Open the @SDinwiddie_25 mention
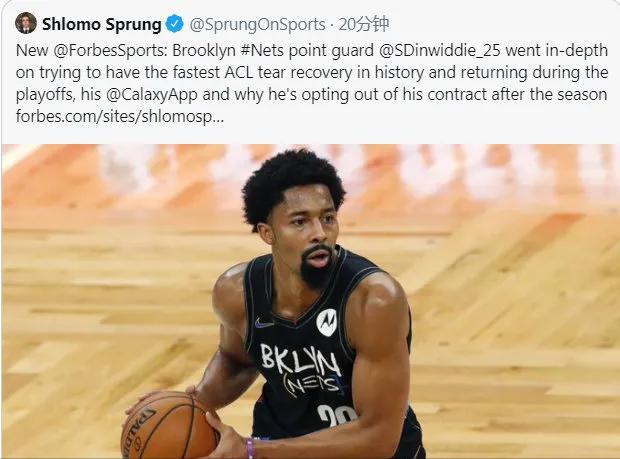Screen dimensions: 620x459 tap(440, 51)
